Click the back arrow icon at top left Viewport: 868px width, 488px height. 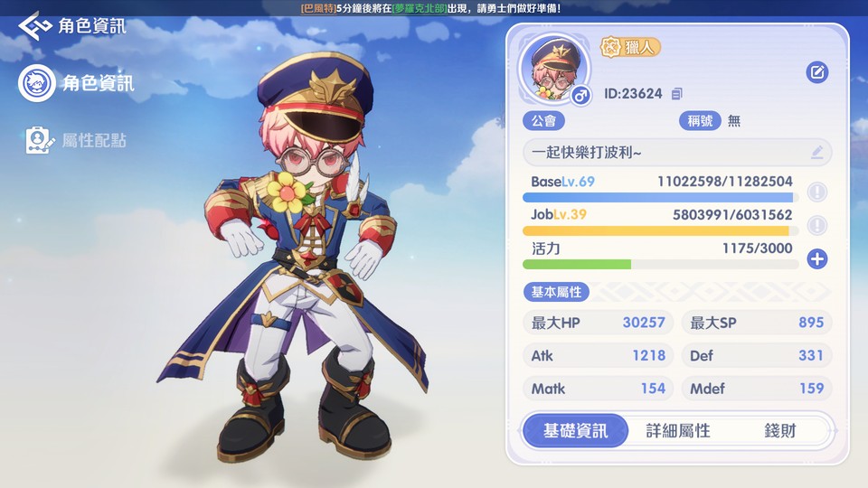[x=35, y=26]
